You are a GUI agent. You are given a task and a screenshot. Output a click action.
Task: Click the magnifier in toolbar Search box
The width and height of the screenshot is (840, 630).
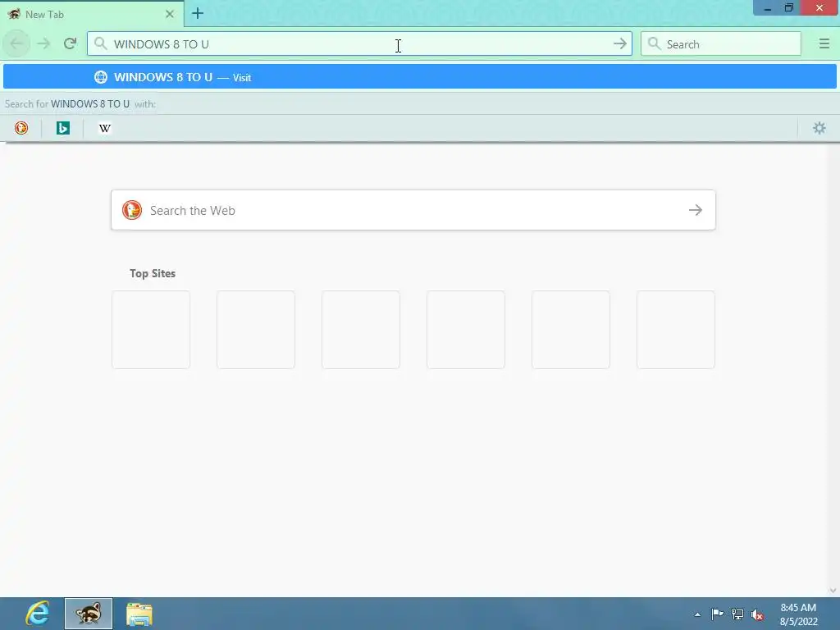[x=654, y=44]
